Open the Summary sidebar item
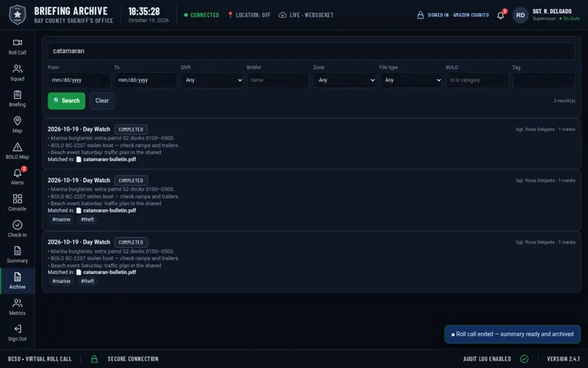The image size is (588, 368). click(17, 255)
